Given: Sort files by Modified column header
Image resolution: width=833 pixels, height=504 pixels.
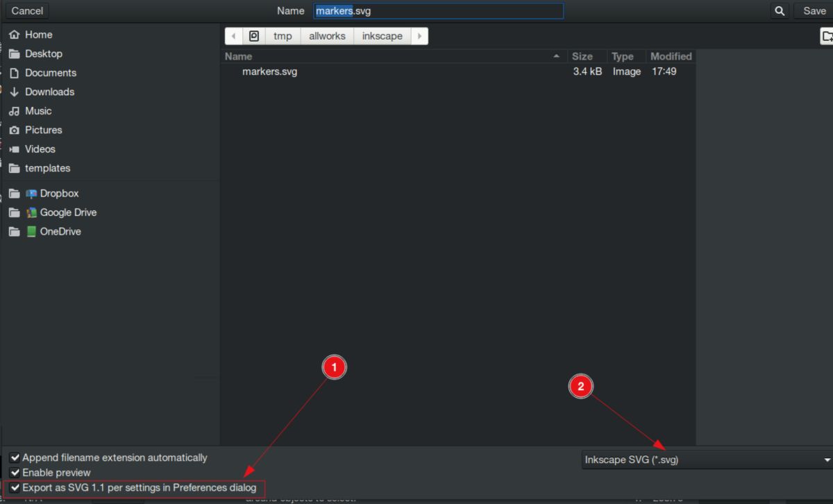Looking at the screenshot, I should [x=671, y=56].
